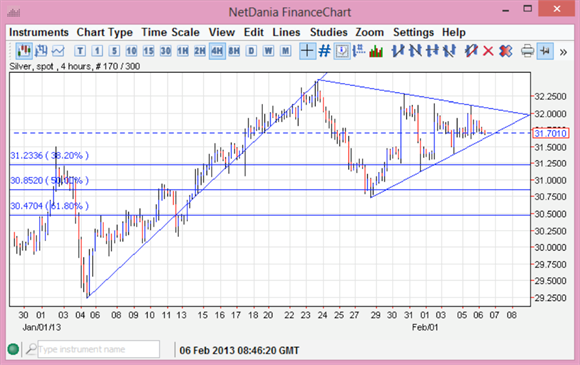Switch time scale to 30 minutes

click(165, 51)
